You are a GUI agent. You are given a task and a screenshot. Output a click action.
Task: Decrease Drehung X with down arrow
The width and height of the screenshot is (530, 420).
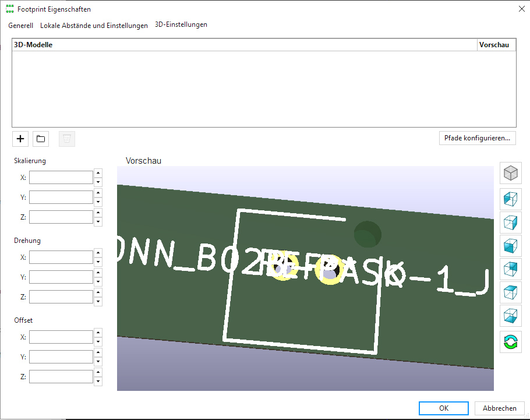click(98, 262)
